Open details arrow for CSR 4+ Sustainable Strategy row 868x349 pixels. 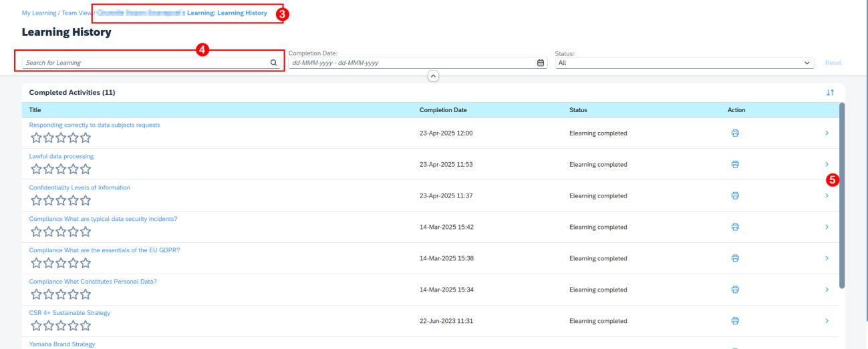(x=827, y=321)
